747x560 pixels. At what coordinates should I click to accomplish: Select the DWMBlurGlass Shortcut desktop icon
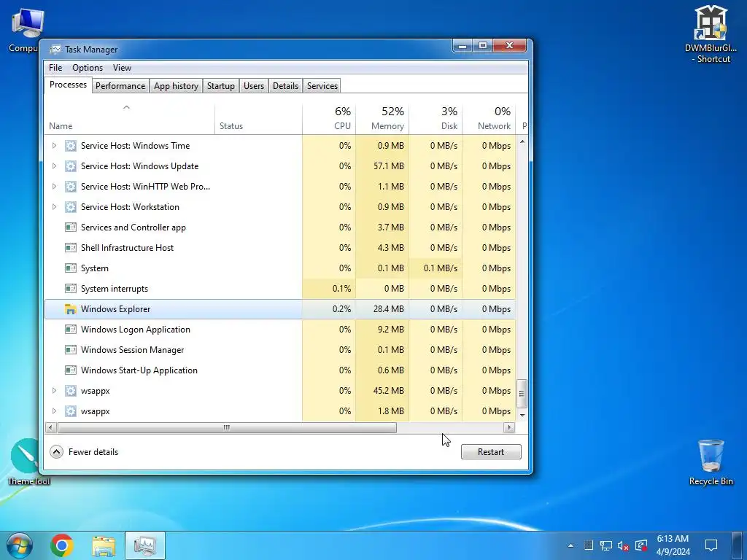click(711, 34)
